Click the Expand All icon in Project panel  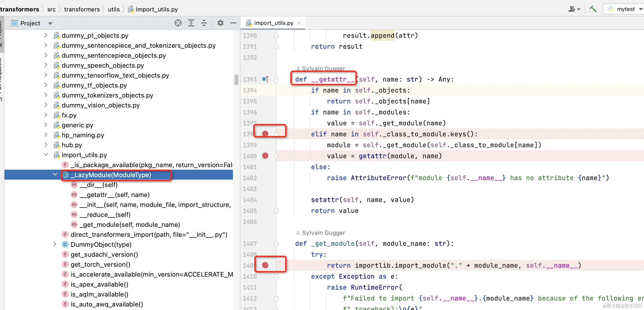191,23
